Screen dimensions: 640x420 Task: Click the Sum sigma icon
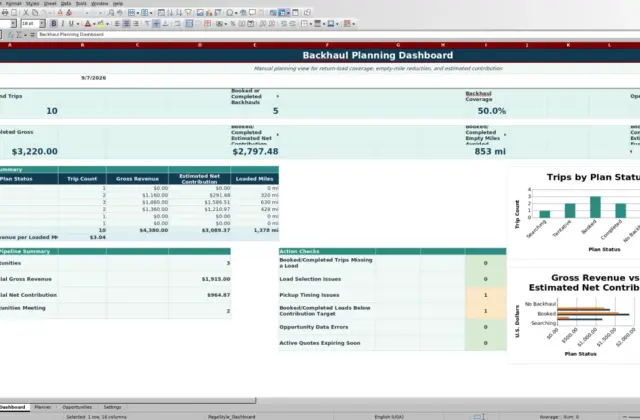coord(19,35)
